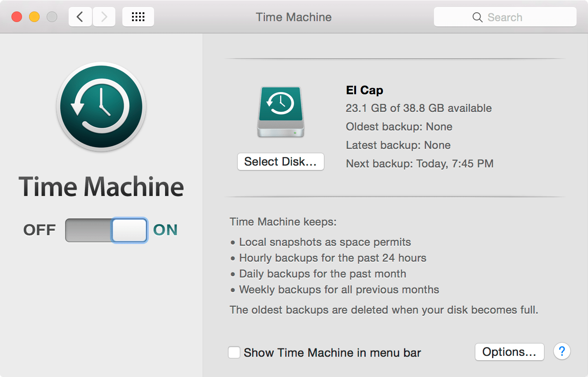Click the Next backup: Today, 7:45 PM text
588x377 pixels.
click(x=419, y=163)
